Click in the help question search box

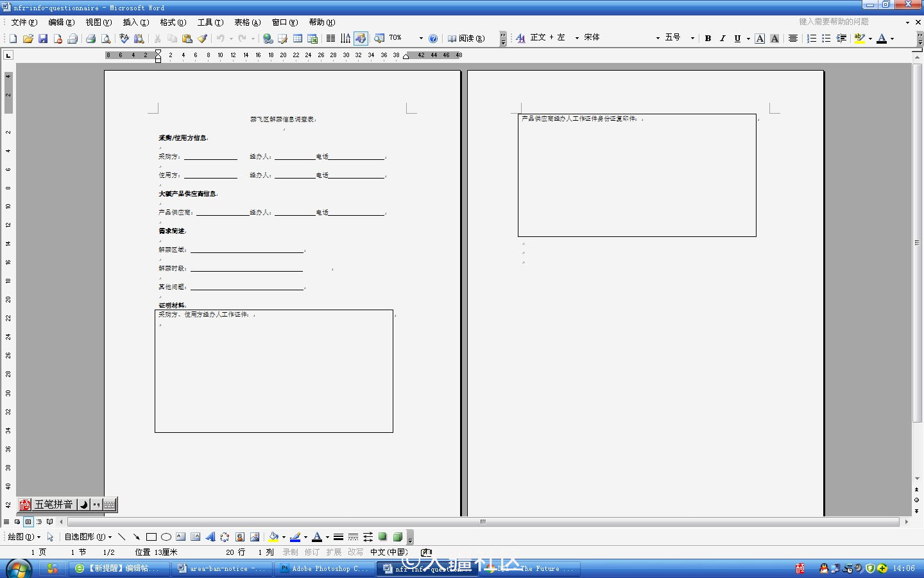coord(849,22)
